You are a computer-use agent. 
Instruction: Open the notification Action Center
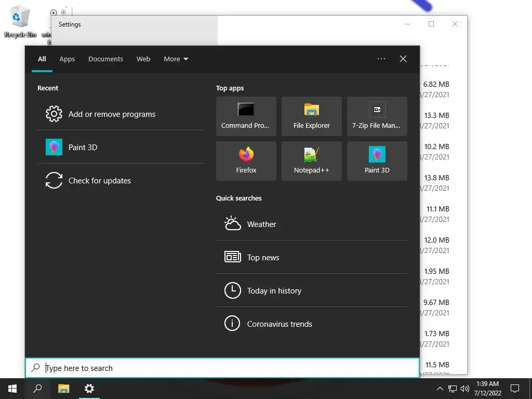tap(515, 389)
